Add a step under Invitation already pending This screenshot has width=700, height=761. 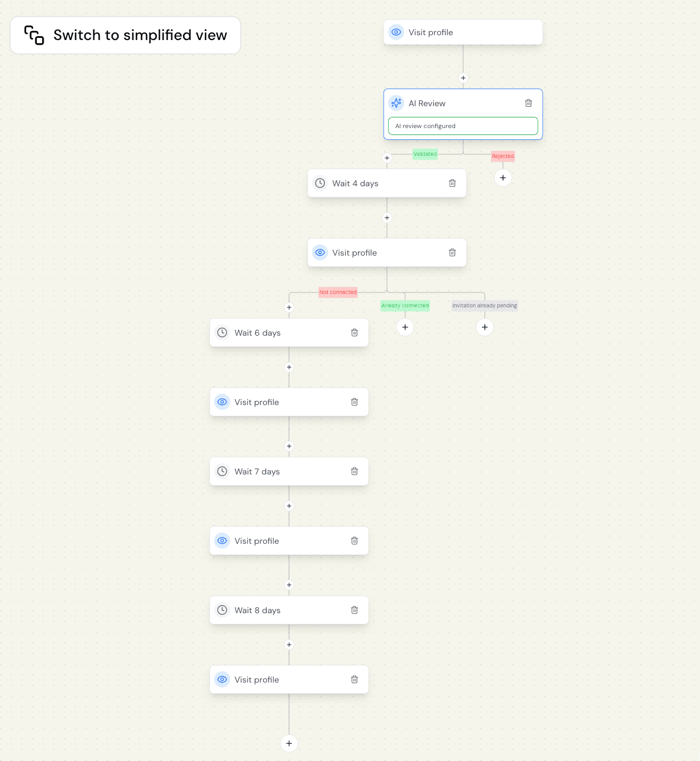[x=484, y=327]
